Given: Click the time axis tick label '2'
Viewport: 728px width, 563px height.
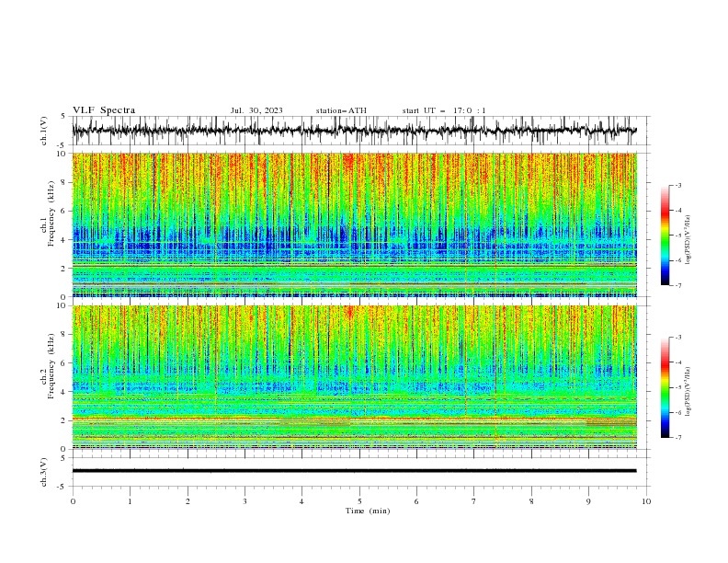Looking at the screenshot, I should [x=188, y=501].
